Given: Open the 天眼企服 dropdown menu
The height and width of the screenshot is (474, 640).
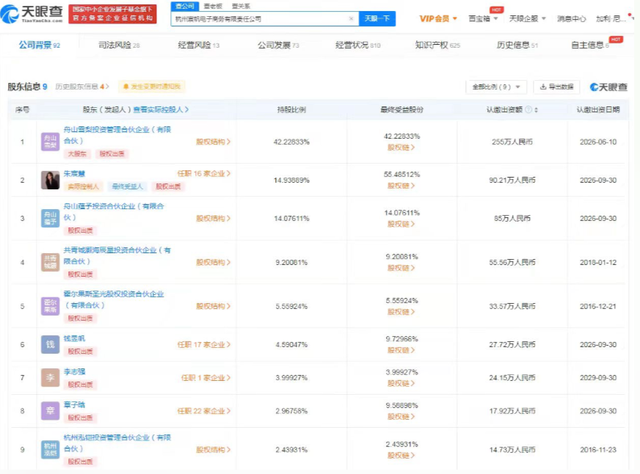Looking at the screenshot, I should (x=527, y=19).
